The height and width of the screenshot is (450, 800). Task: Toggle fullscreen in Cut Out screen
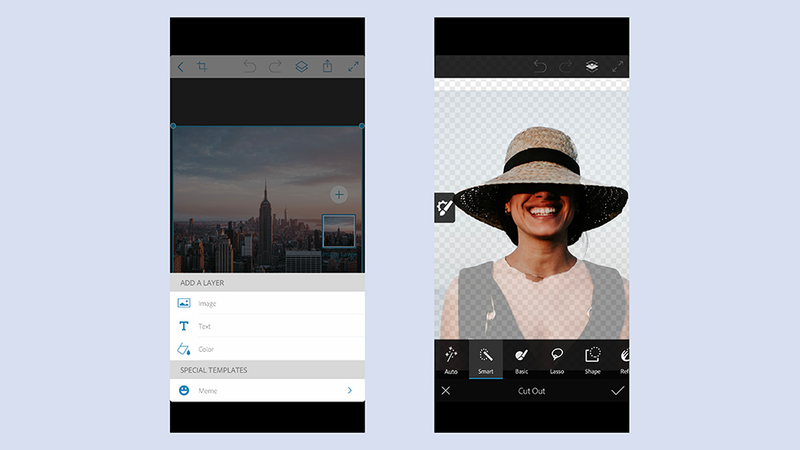coord(617,66)
